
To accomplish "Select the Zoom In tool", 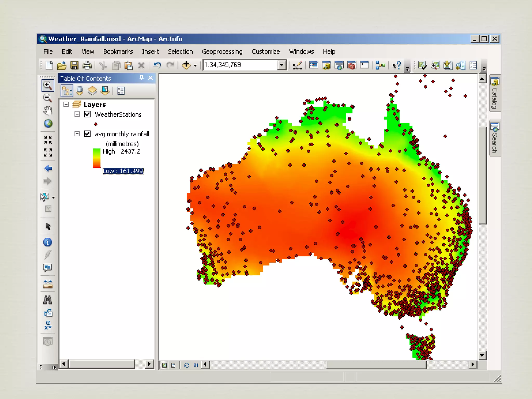I will tap(48, 85).
